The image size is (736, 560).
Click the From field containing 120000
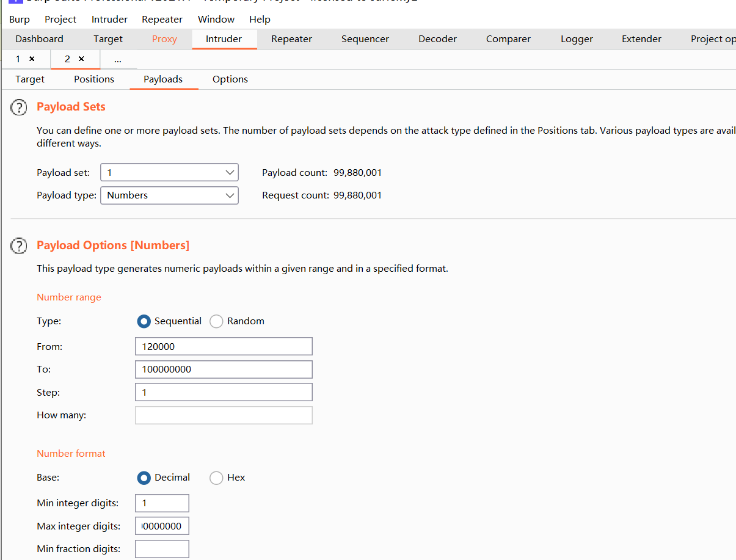[224, 346]
